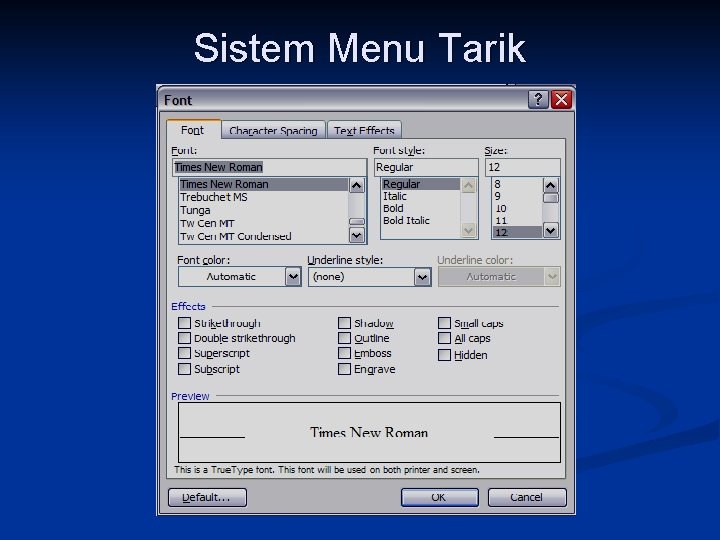The width and height of the screenshot is (720, 540).
Task: Enable the Double strikethrough checkbox
Action: pos(185,338)
